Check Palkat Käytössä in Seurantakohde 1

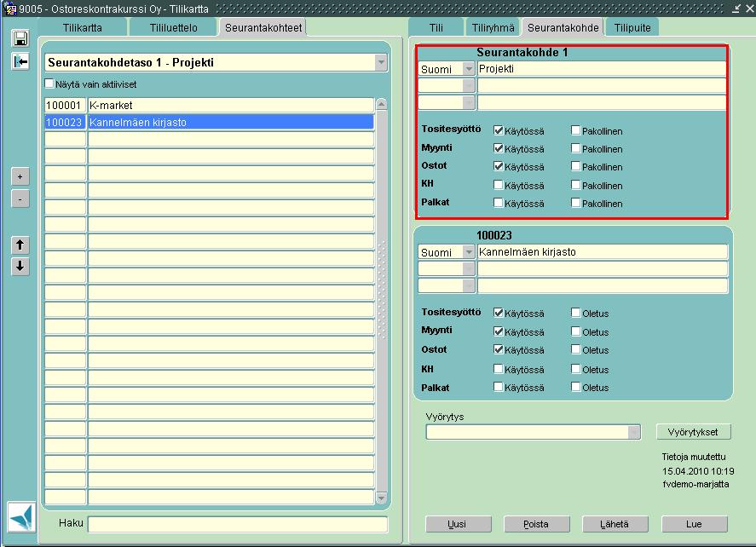click(x=499, y=203)
